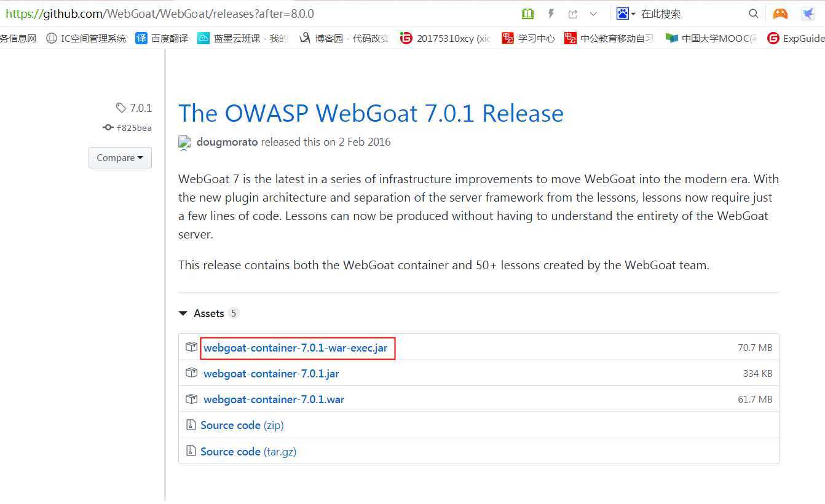Click the share icon in address bar

click(573, 14)
